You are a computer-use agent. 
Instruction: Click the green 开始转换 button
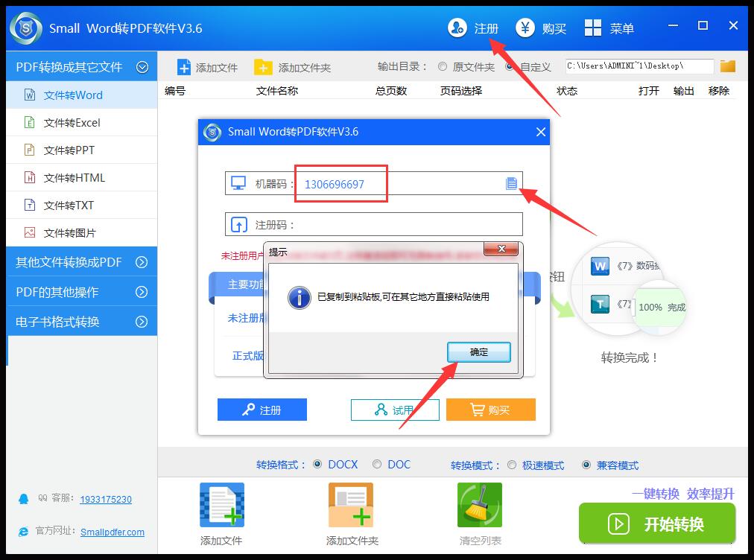(x=657, y=524)
